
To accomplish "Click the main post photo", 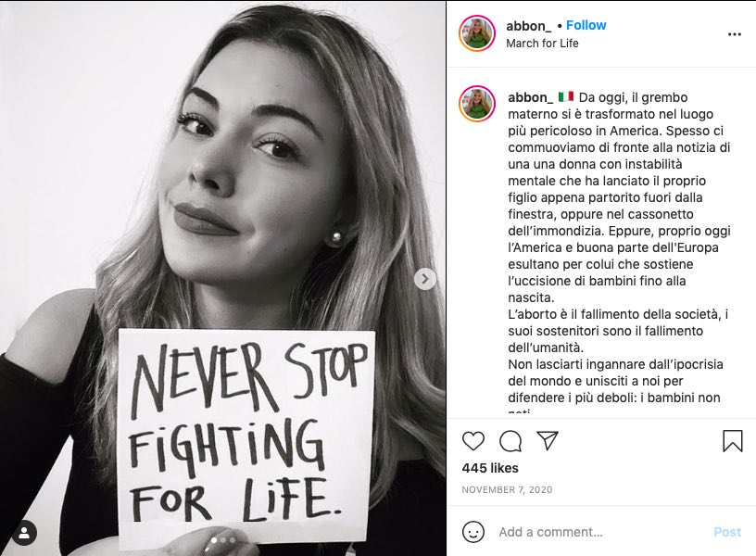I will (222, 278).
